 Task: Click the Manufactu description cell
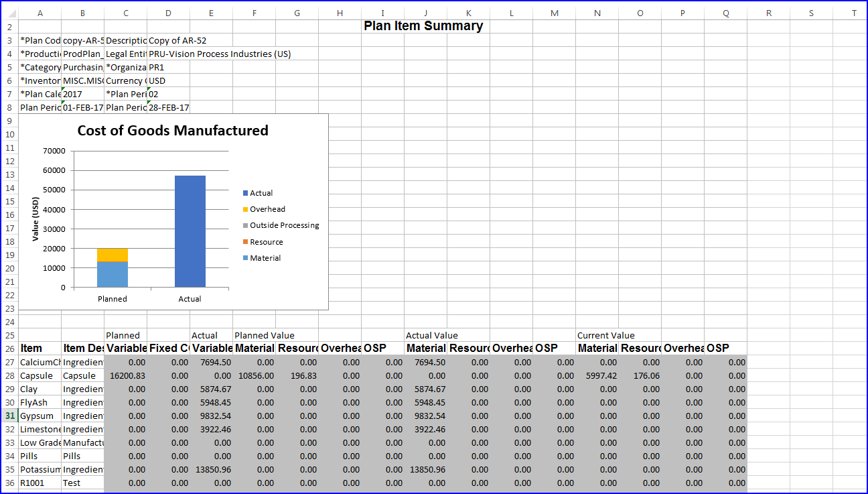click(x=82, y=442)
